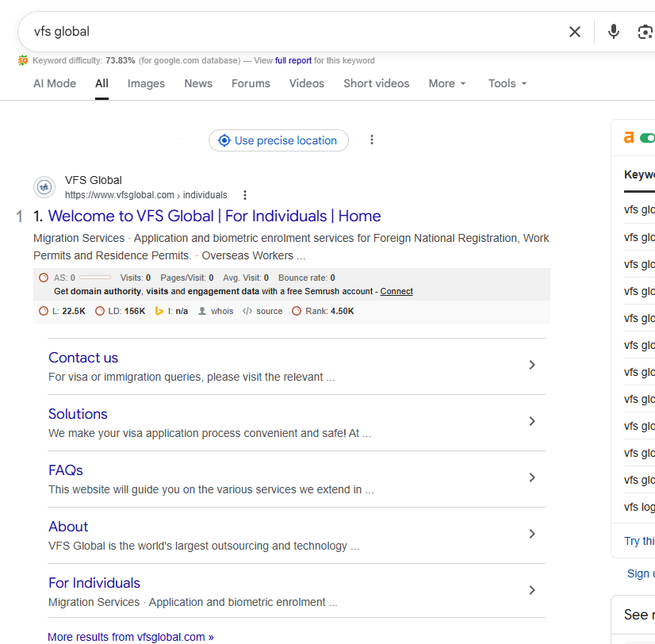The height and width of the screenshot is (644, 655).
Task: Click the whois text link
Action: [x=222, y=311]
